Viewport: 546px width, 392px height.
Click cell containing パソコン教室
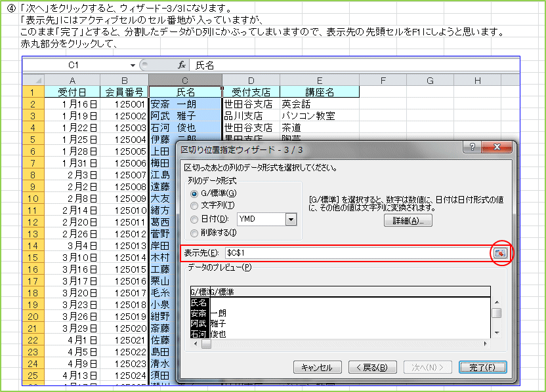pyautogui.click(x=320, y=116)
